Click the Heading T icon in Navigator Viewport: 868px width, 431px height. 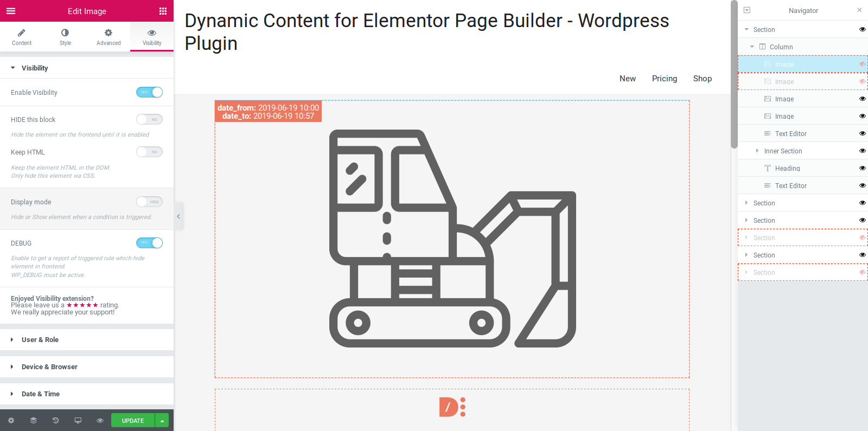coord(768,168)
